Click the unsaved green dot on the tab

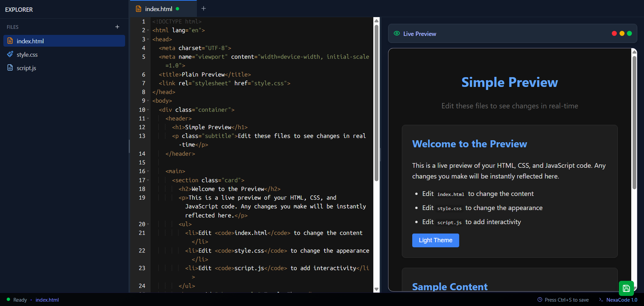coord(177,9)
